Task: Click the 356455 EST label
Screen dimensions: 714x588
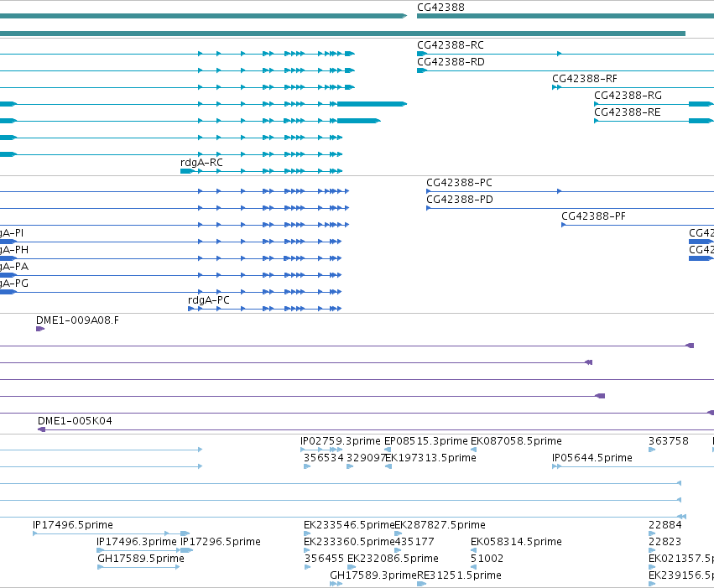Action: coord(324,559)
